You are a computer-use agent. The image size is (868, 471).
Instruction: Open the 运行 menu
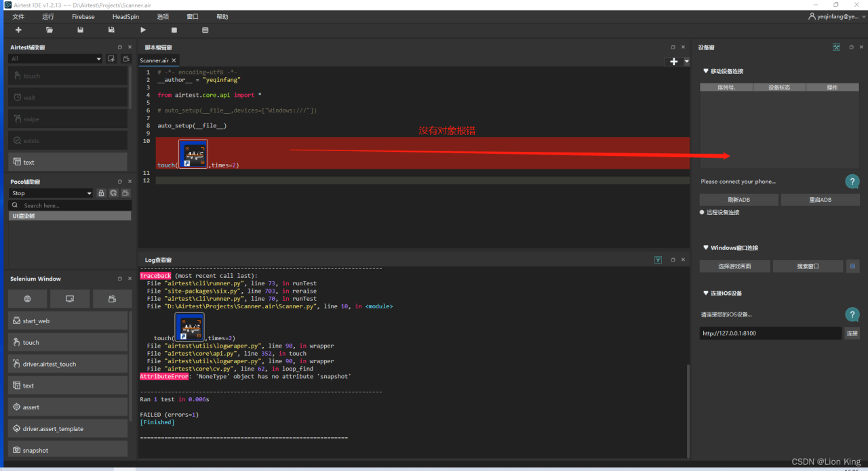[x=48, y=16]
